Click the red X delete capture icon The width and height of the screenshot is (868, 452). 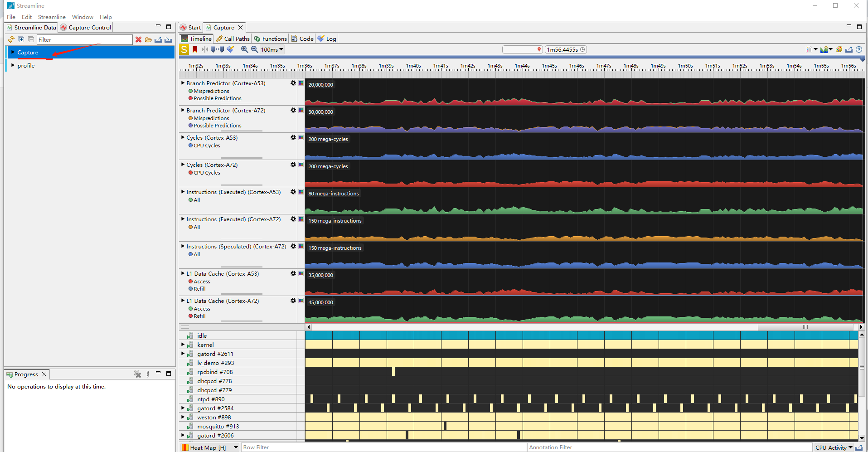point(139,40)
